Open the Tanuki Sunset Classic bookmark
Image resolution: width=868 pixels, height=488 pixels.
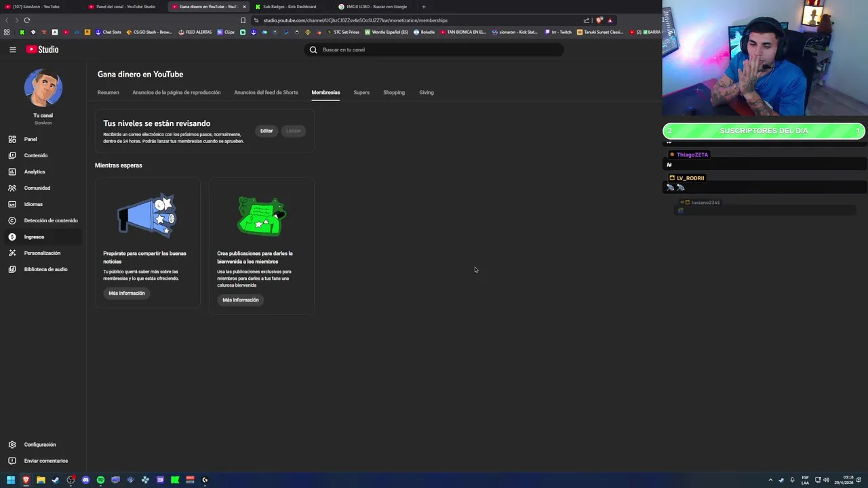click(x=600, y=32)
